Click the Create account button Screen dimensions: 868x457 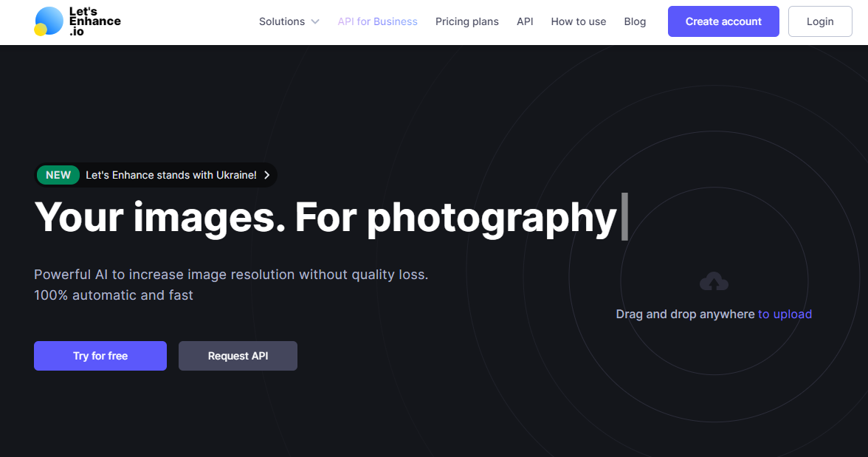[723, 21]
